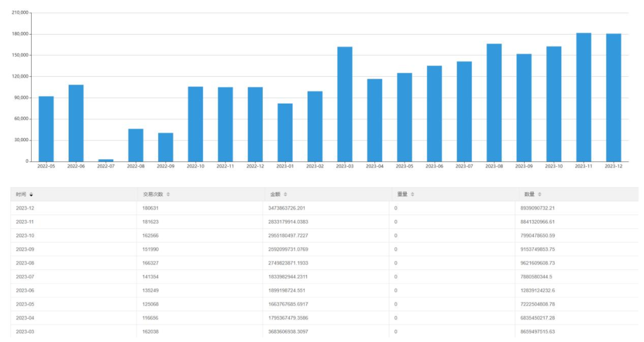Select quantity 7880580344.5
Screen dimensions: 644x342
537,276
